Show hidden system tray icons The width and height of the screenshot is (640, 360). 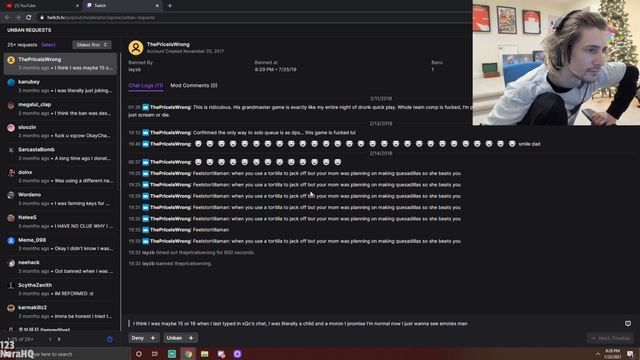click(598, 354)
